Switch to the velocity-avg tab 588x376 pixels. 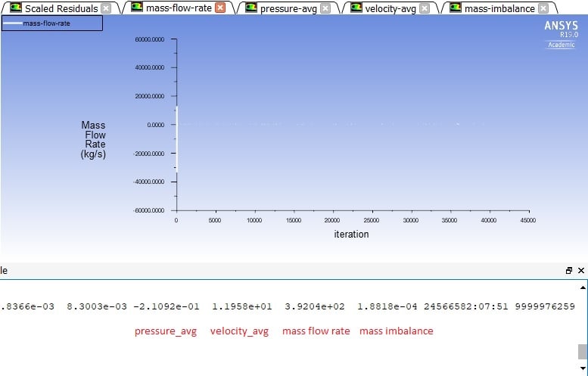(x=390, y=8)
